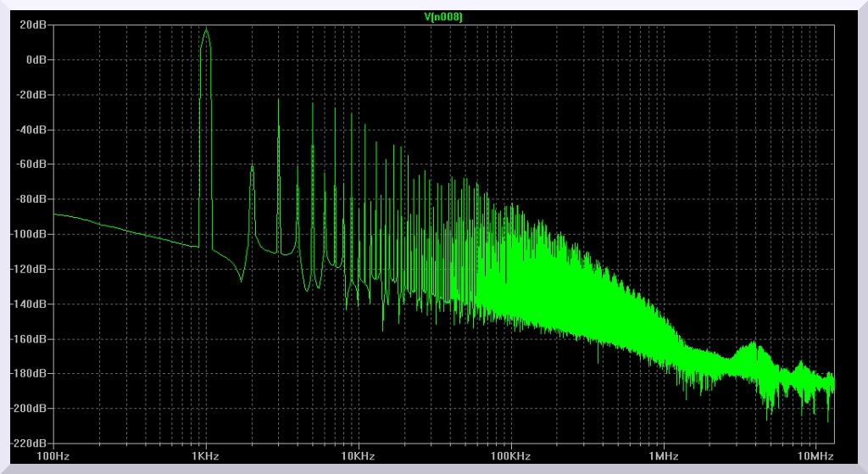Select the 100KHz horizontal axis label

[x=510, y=456]
